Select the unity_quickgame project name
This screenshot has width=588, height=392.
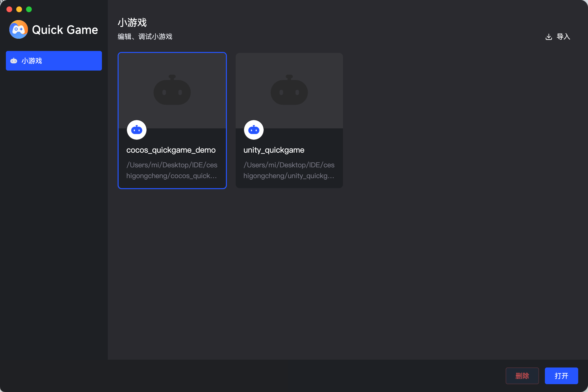(x=274, y=150)
